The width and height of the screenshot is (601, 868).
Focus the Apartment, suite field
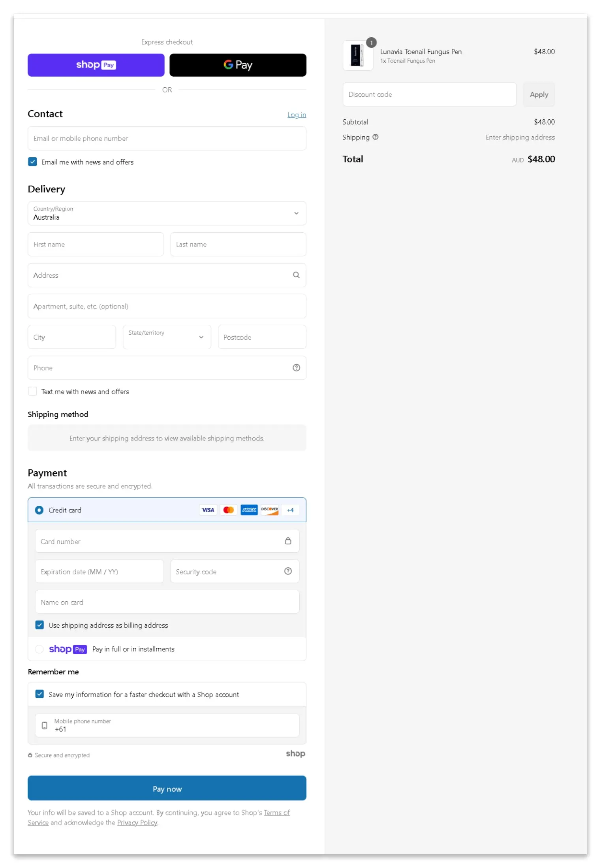pyautogui.click(x=167, y=306)
